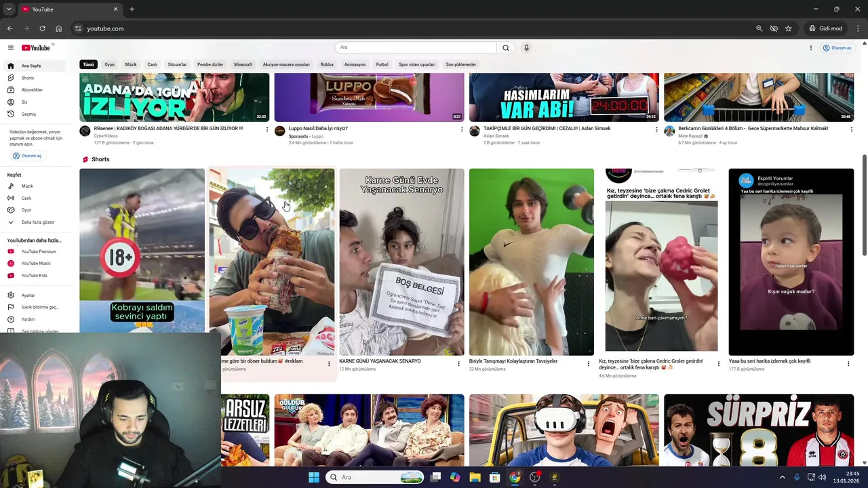The image size is (868, 488).
Task: Open options menu for TAKİPÇİMLE BİR GÜN video
Action: 656,129
